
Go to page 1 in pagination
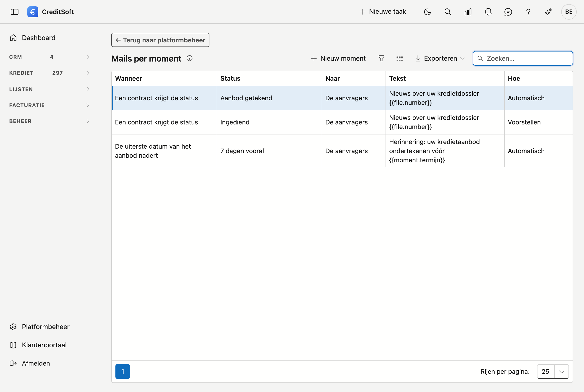pyautogui.click(x=123, y=371)
